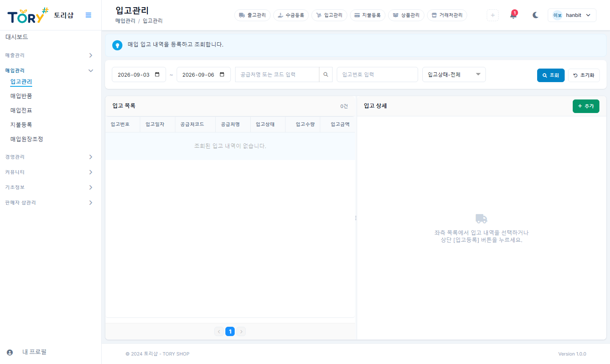
Task: Open the 출고관리 shortcut
Action: pyautogui.click(x=252, y=15)
